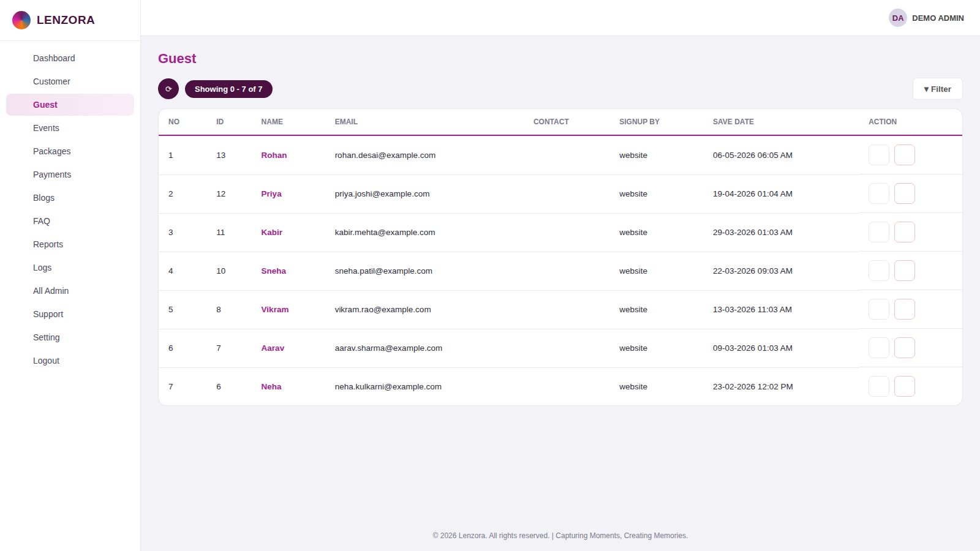Screen dimensions: 980x551
Task: Click the Lenzora logo icon
Action: [x=21, y=20]
